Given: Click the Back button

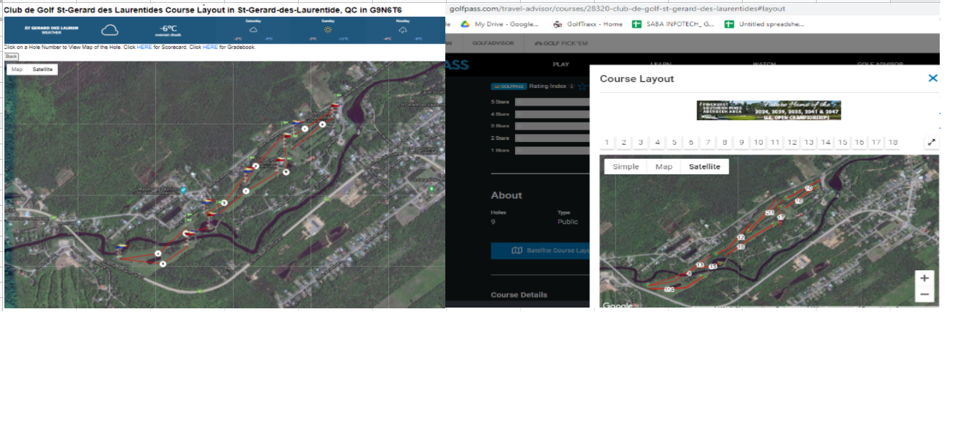Looking at the screenshot, I should tap(11, 56).
